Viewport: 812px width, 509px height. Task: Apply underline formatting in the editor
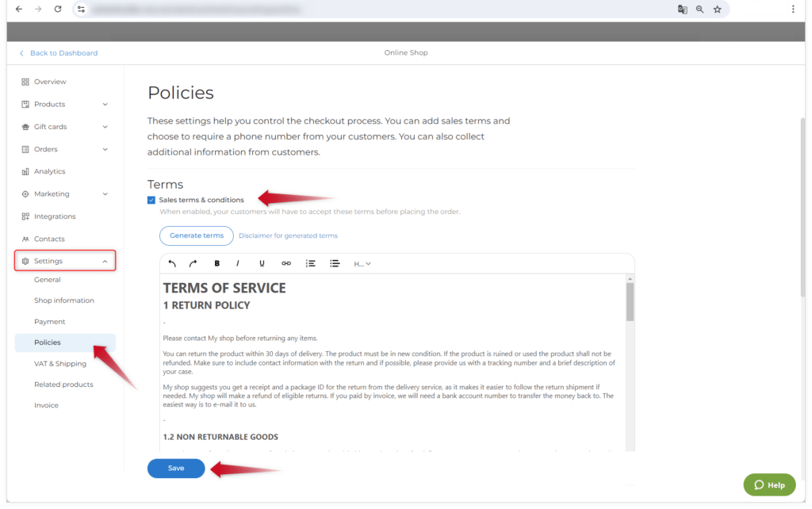point(262,263)
